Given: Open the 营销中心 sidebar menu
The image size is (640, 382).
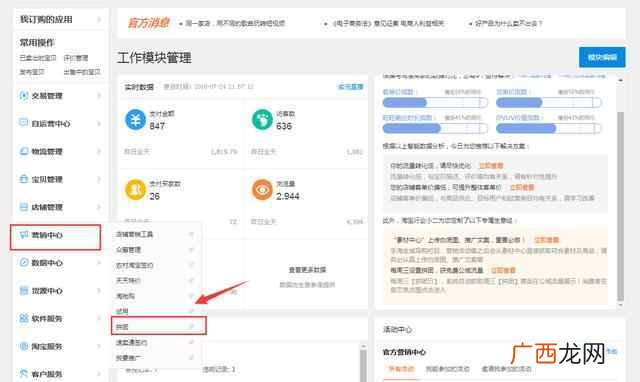Looking at the screenshot, I should (x=56, y=237).
